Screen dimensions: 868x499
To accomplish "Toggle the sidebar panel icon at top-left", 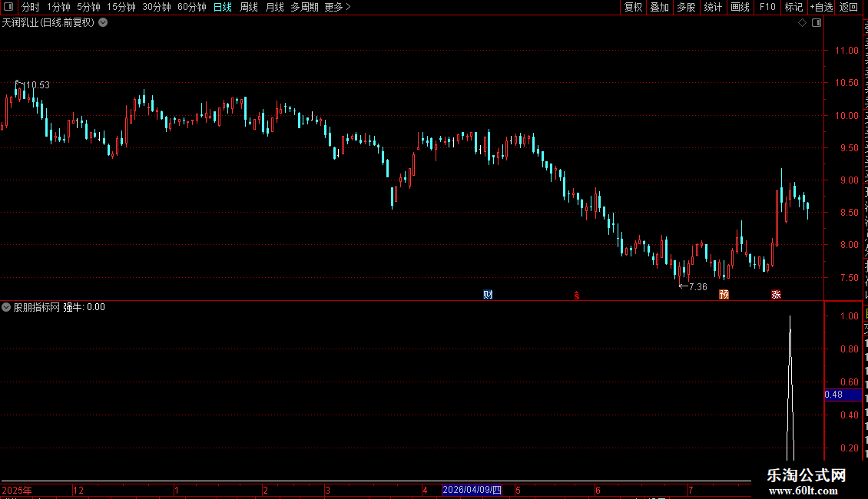I will (8, 7).
